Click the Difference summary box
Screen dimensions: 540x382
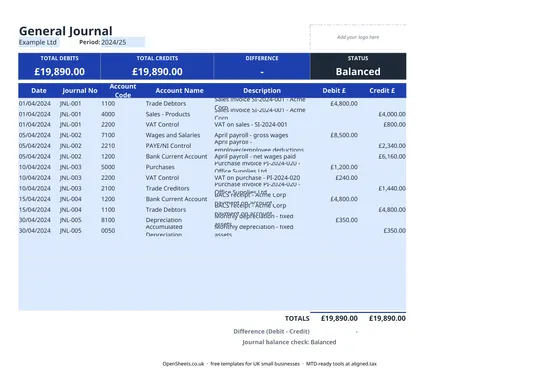pos(262,66)
